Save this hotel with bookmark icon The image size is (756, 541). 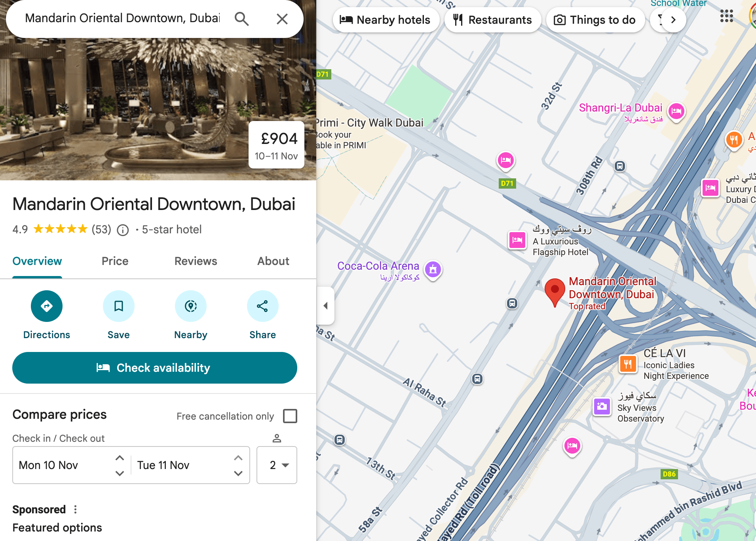click(119, 306)
